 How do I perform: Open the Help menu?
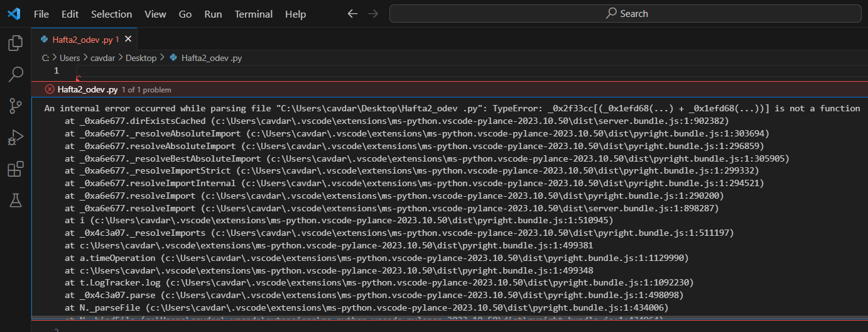pos(295,14)
